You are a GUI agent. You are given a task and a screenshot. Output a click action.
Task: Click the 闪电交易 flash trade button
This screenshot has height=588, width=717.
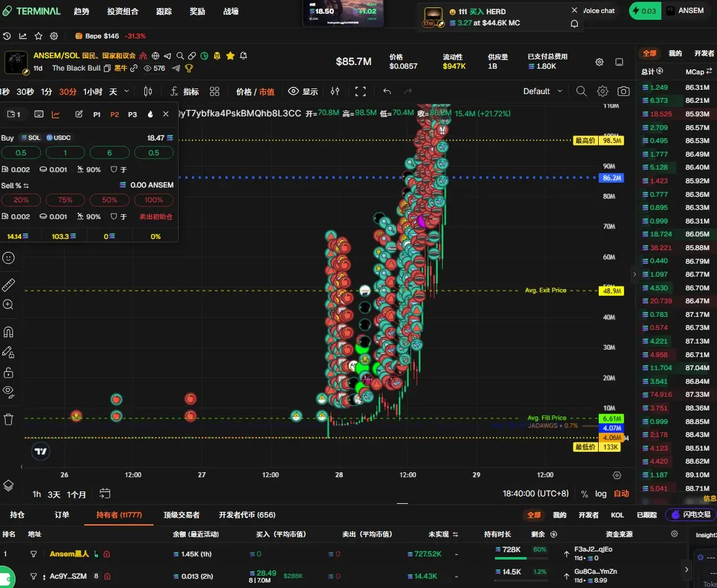[x=691, y=515]
